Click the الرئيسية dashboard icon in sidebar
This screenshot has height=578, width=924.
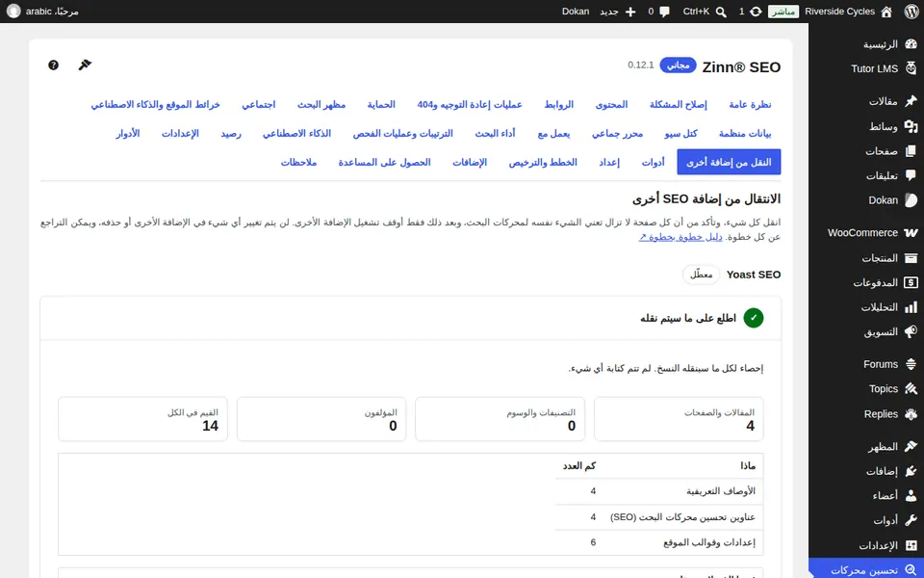coord(911,44)
